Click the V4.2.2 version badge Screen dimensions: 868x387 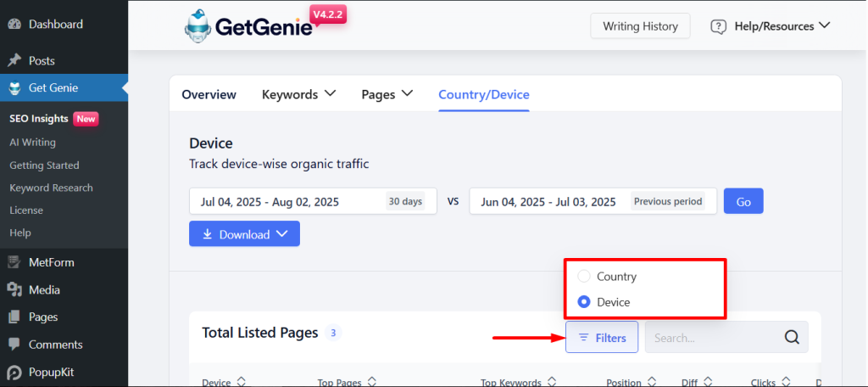tap(327, 14)
